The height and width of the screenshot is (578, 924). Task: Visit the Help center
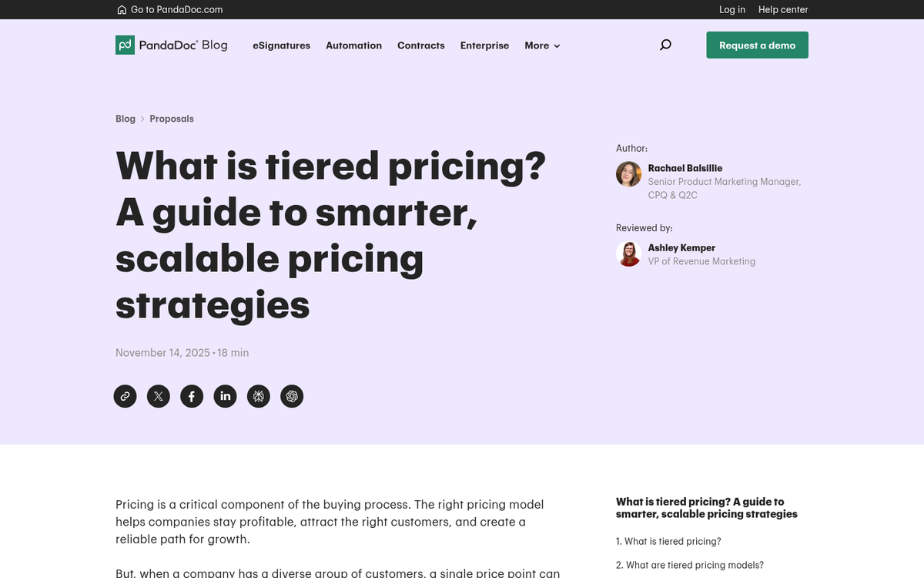click(x=783, y=9)
